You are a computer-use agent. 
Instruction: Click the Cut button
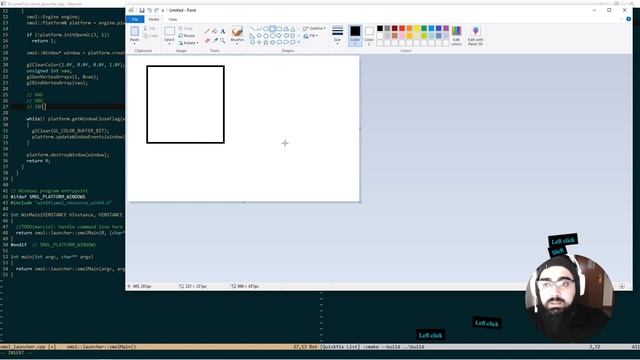(150, 29)
